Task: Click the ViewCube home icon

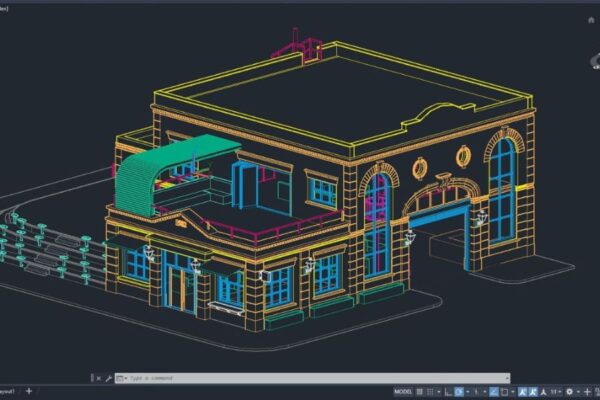Action: [591, 20]
